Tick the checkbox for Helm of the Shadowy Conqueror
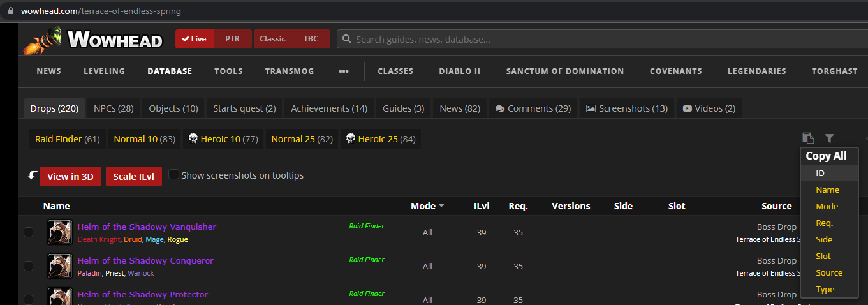The width and height of the screenshot is (868, 305). 28,266
